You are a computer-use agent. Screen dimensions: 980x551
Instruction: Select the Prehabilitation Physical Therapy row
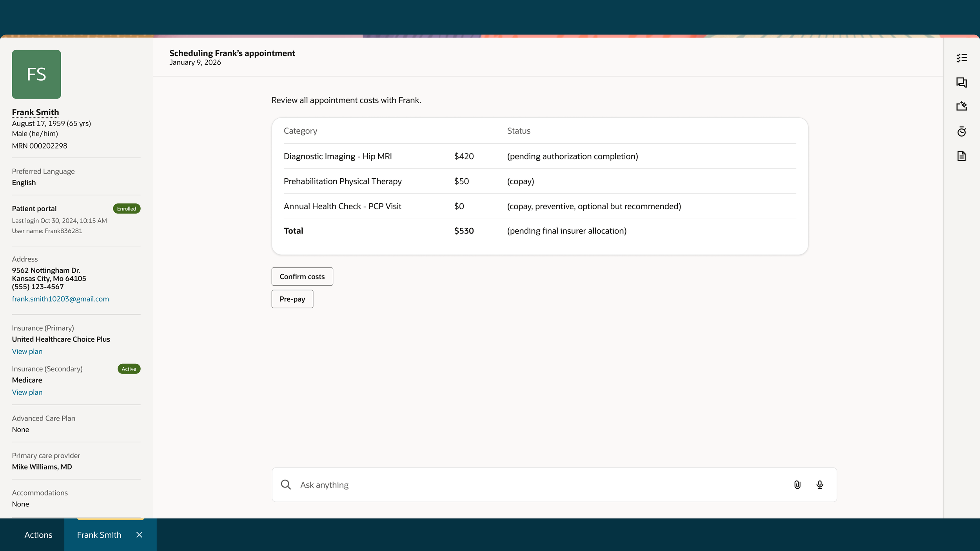click(540, 181)
